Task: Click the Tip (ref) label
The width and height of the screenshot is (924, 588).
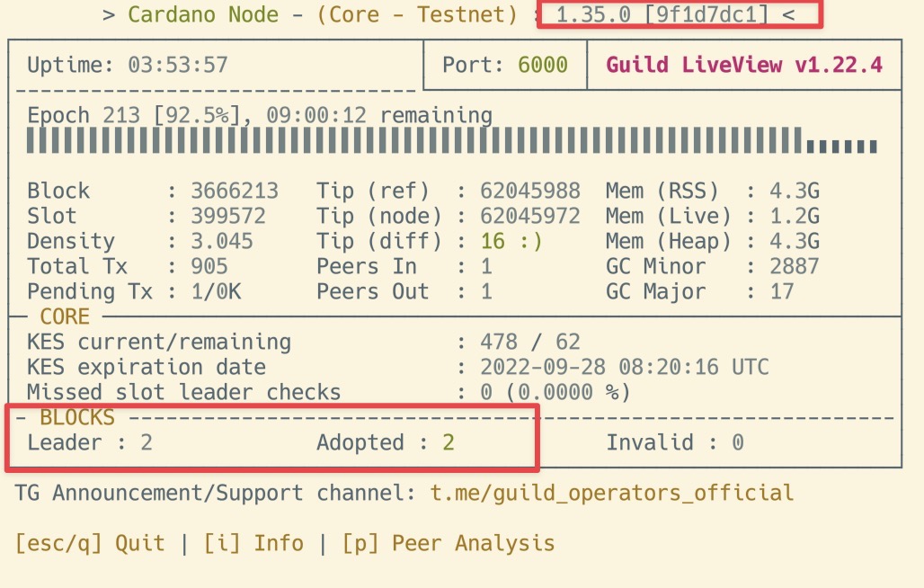Action: [x=373, y=191]
